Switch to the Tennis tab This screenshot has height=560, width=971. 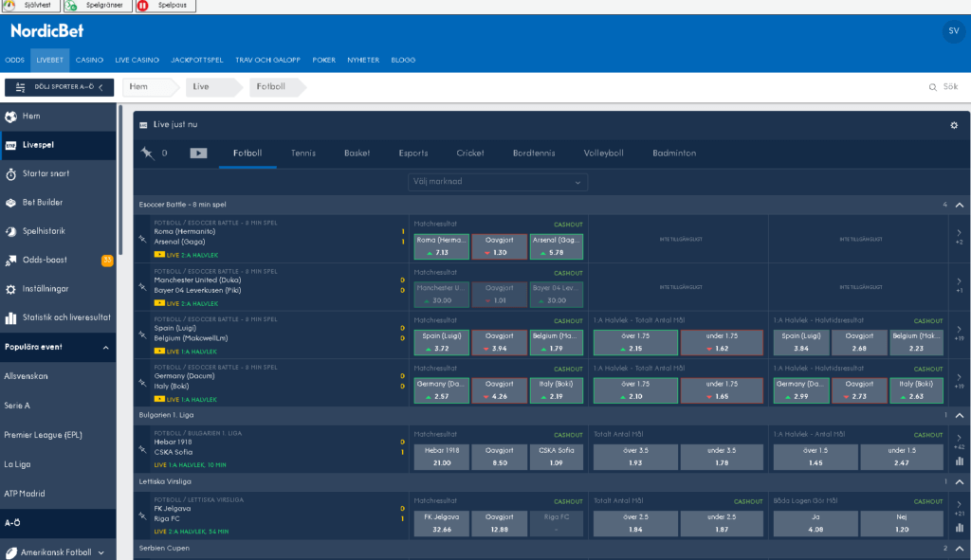point(303,154)
